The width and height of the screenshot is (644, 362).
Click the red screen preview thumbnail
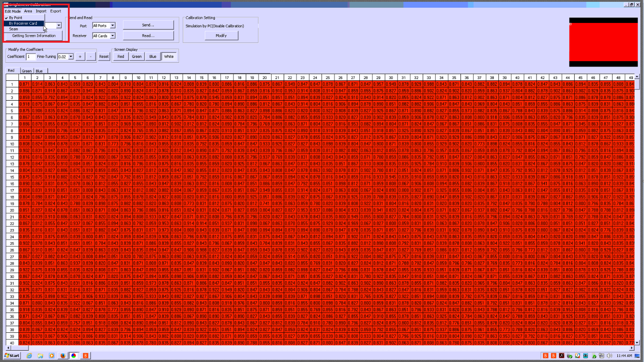click(x=603, y=42)
